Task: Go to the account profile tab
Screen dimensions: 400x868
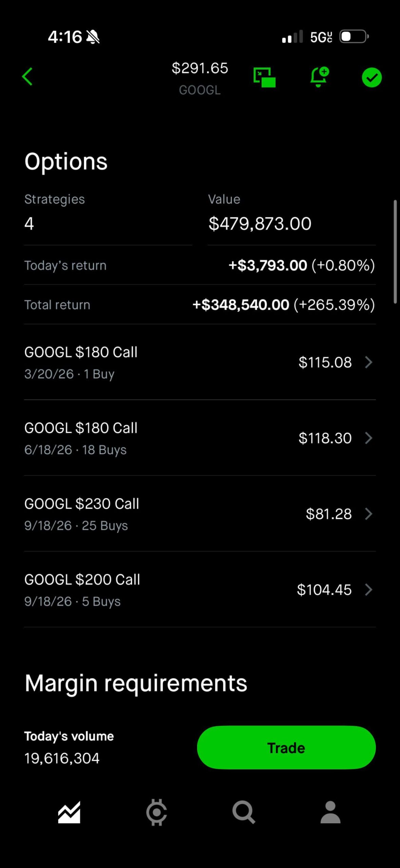Action: pos(330,812)
